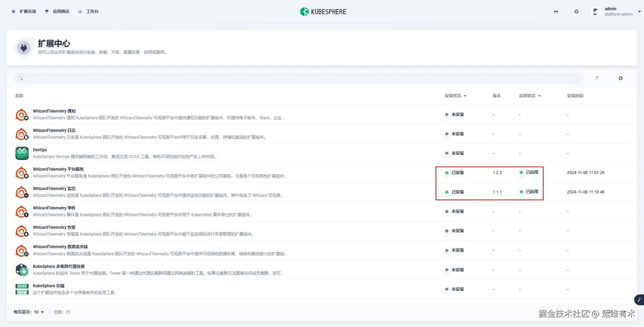Click install time 2024-11-08 11:01:26
This screenshot has width=644, height=327.
tap(586, 173)
